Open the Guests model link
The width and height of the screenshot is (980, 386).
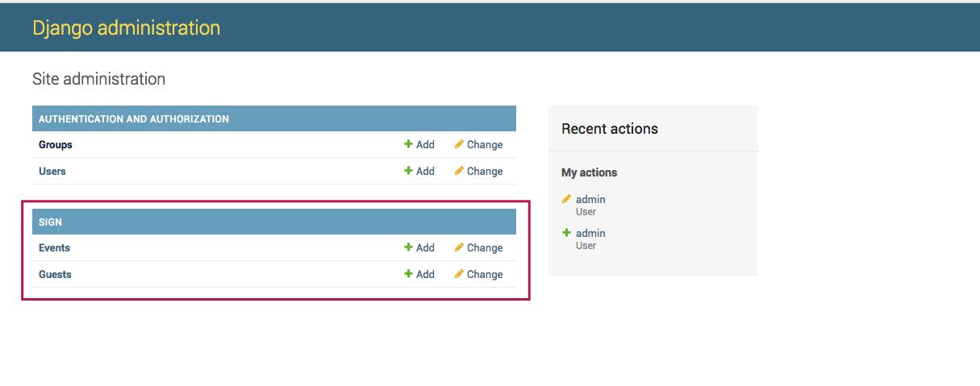55,275
